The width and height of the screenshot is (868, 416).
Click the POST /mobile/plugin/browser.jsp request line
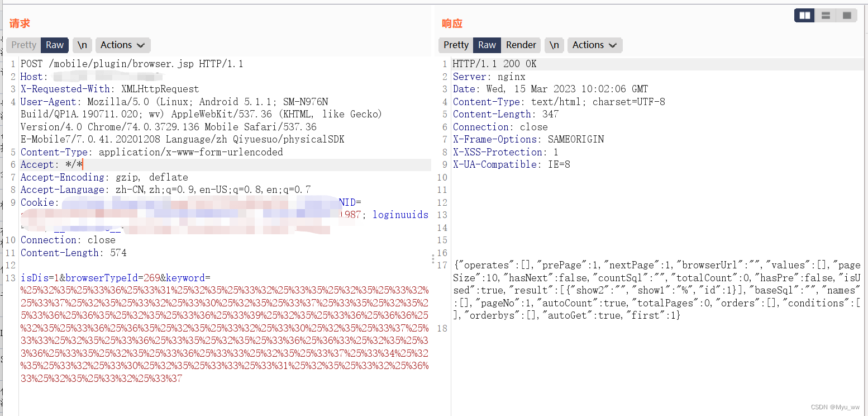132,64
